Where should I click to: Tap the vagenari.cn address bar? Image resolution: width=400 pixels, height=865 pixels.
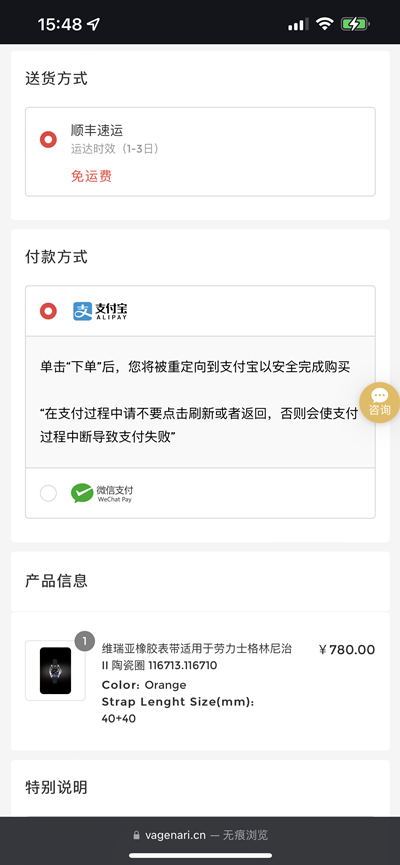pyautogui.click(x=200, y=835)
